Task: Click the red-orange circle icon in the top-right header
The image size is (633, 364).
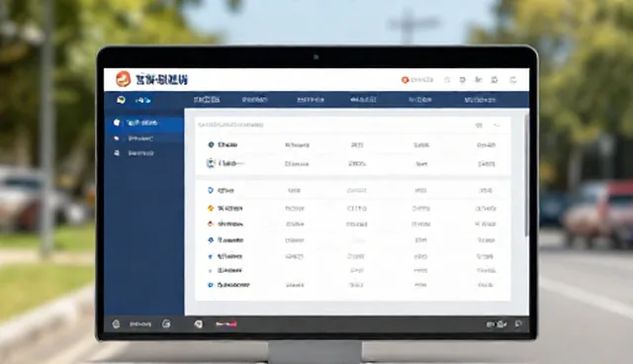Action: click(405, 80)
